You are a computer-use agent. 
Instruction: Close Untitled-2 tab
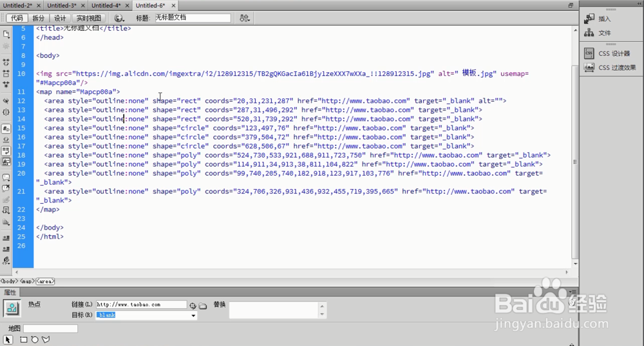39,5
